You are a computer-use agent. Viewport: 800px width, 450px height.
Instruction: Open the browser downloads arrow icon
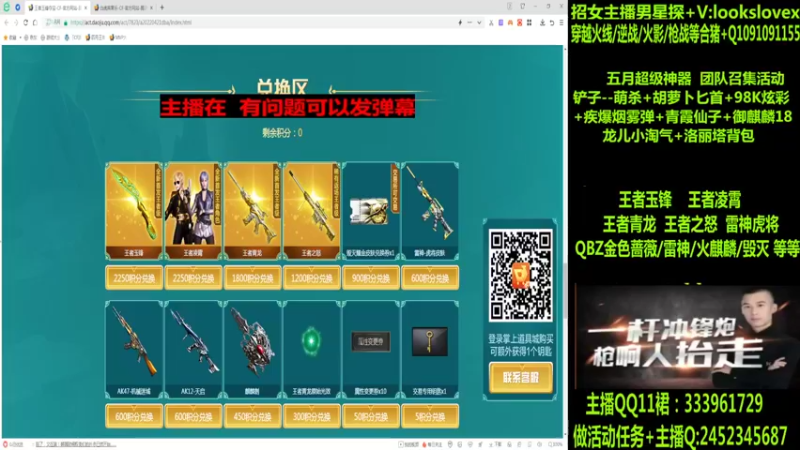tap(542, 22)
